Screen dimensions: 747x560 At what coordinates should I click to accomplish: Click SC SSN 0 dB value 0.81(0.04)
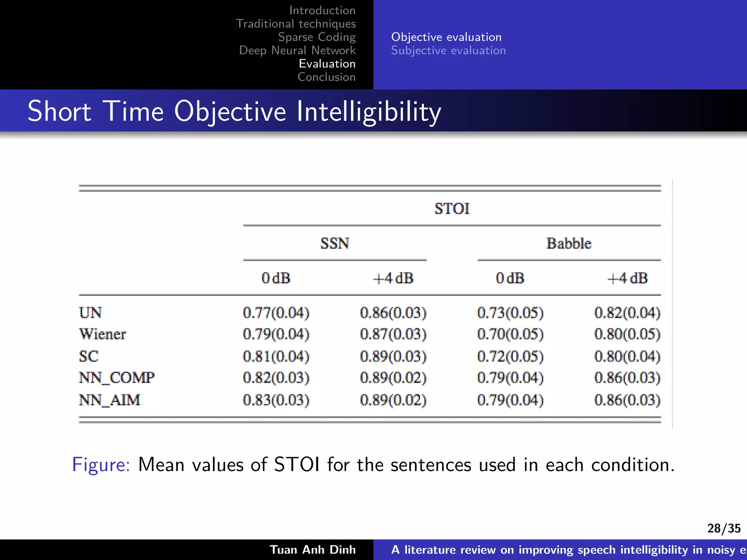click(x=276, y=356)
